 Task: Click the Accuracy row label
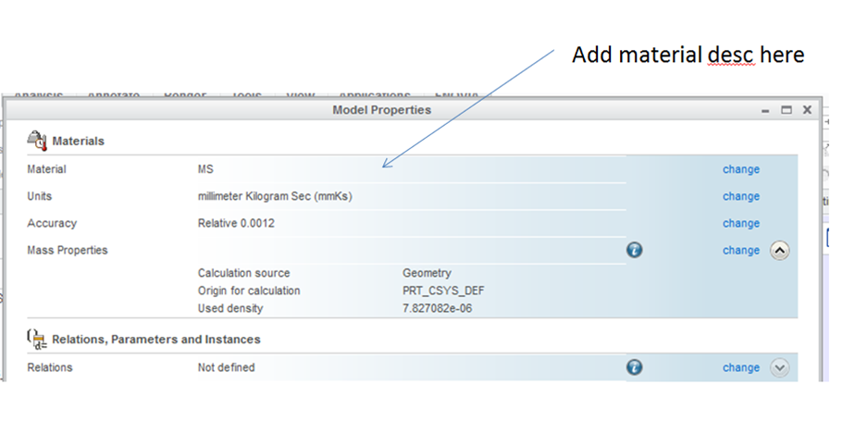[52, 224]
